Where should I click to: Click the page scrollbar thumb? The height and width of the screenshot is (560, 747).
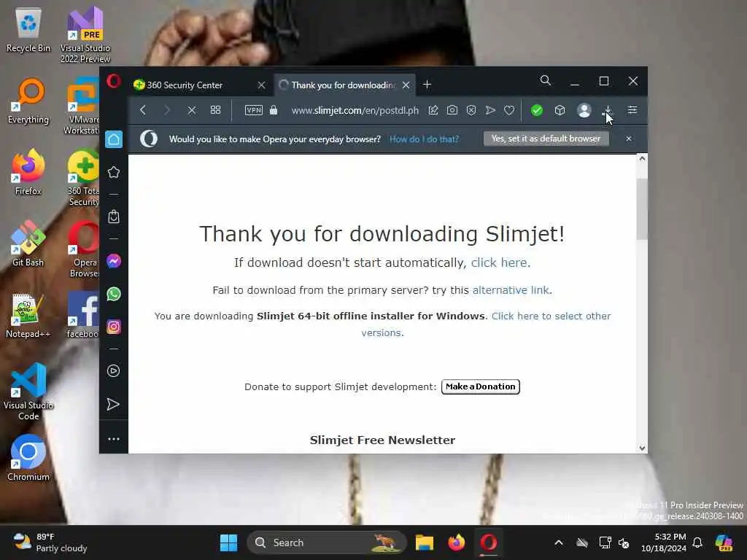tap(642, 209)
